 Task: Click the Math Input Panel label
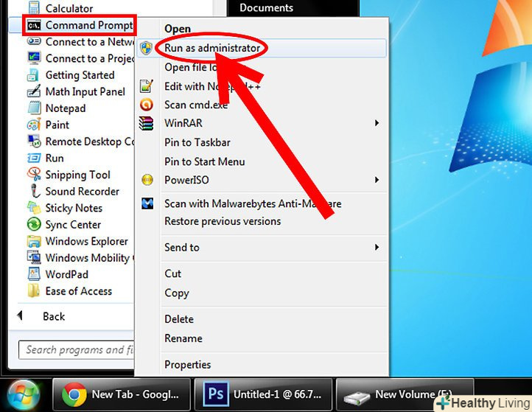85,91
